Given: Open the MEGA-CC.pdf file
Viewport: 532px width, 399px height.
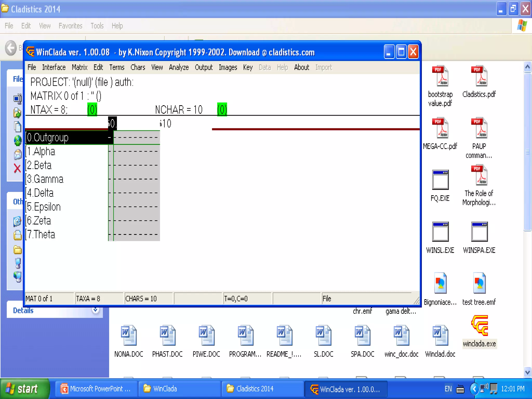Looking at the screenshot, I should [440, 128].
